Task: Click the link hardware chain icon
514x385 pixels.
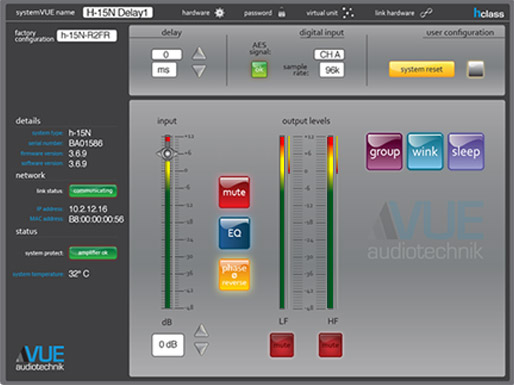Action: tap(426, 13)
